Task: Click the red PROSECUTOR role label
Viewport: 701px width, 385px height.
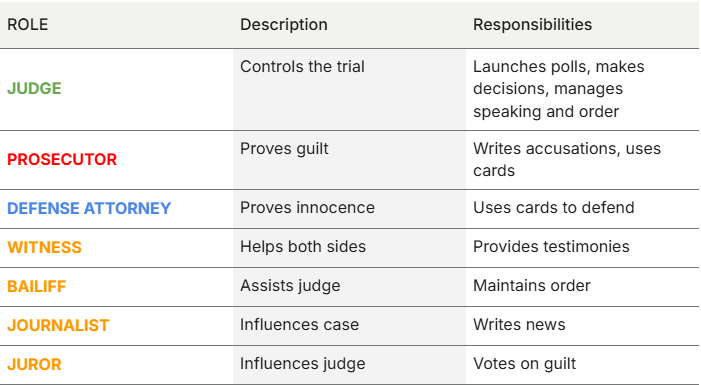Action: (62, 160)
